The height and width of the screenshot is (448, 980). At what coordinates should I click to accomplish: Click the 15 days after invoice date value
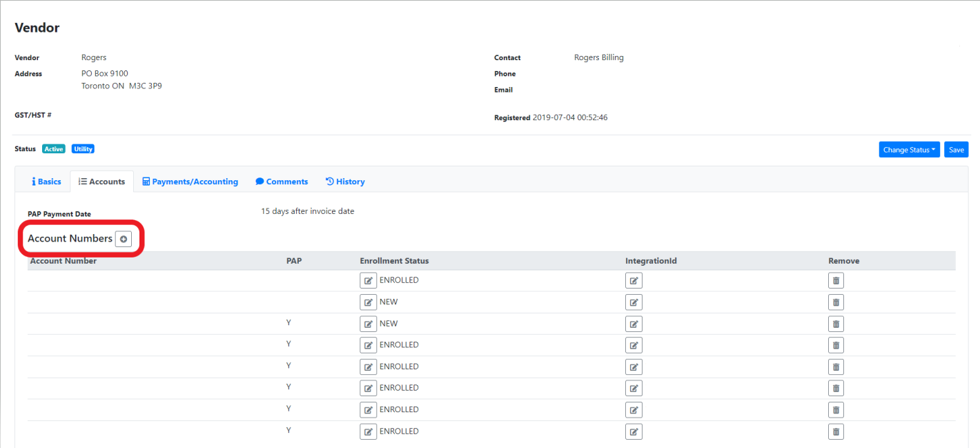coord(308,211)
